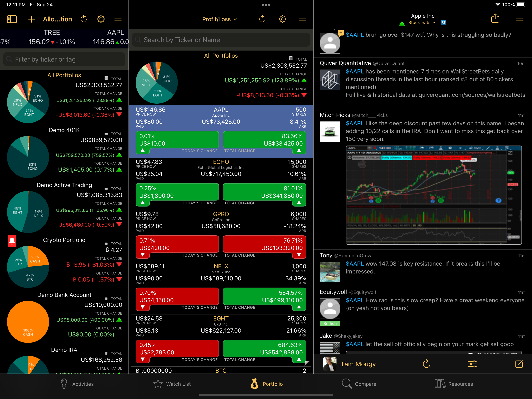
Task: Click the All Portfolios pie chart
Action: point(28,102)
